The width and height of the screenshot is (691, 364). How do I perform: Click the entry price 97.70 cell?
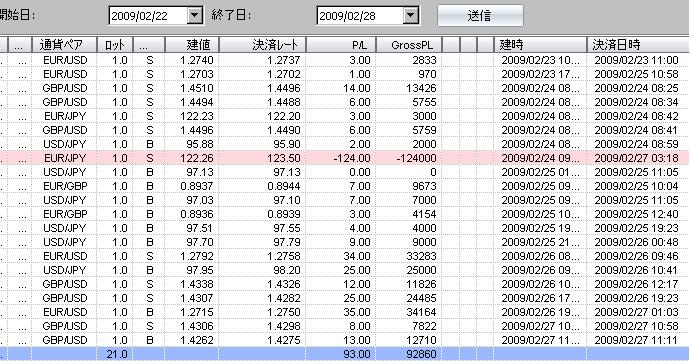click(x=200, y=242)
